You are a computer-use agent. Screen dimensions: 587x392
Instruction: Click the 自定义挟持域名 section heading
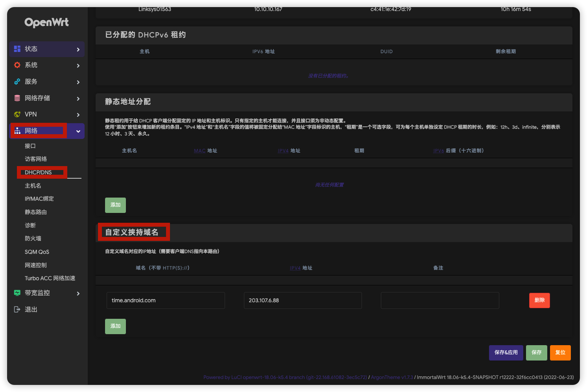point(132,232)
